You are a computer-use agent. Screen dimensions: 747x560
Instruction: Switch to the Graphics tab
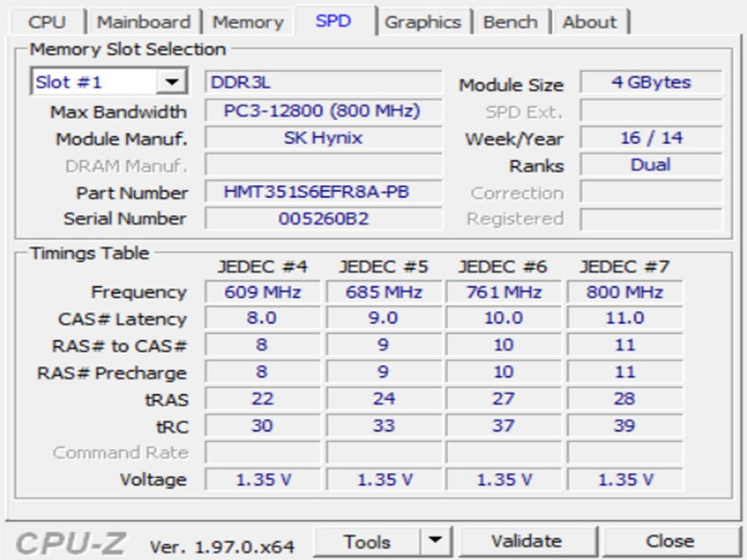click(423, 22)
